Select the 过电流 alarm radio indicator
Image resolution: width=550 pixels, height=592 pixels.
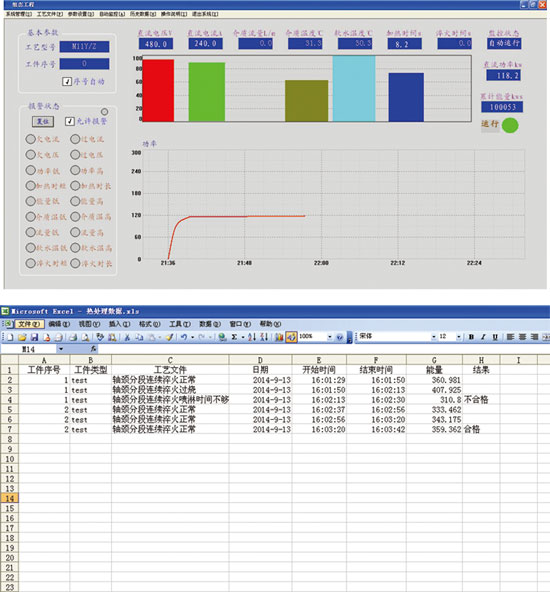coord(75,139)
